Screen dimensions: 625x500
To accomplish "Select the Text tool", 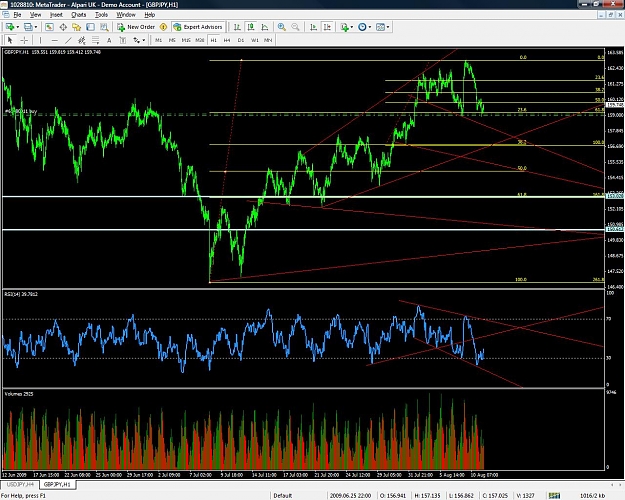I will 109,40.
